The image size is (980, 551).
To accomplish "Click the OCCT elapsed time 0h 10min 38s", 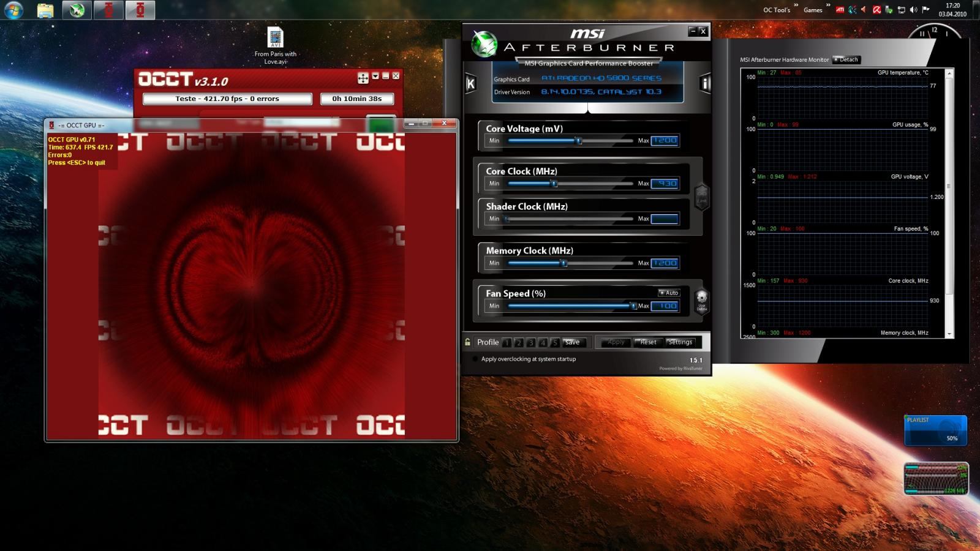I will click(356, 99).
